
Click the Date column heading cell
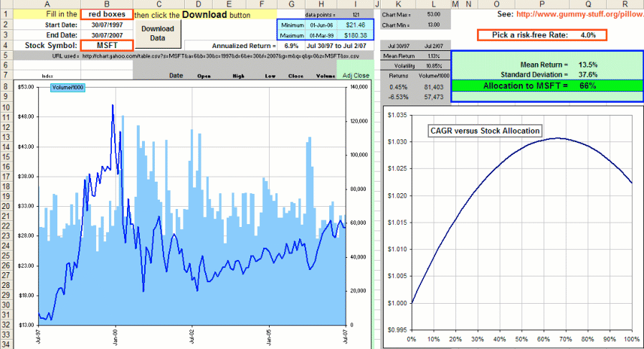click(x=176, y=75)
